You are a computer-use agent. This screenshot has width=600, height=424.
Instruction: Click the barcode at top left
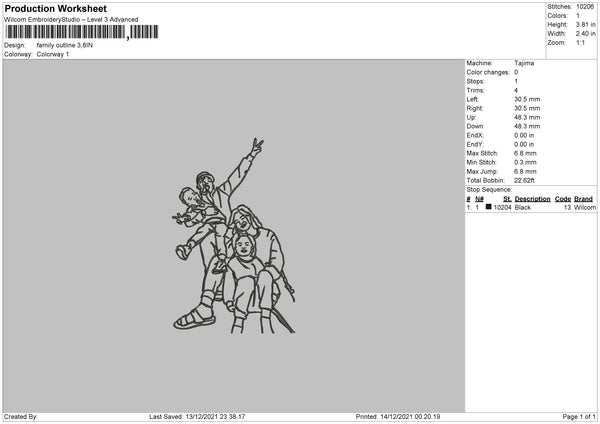click(x=82, y=32)
